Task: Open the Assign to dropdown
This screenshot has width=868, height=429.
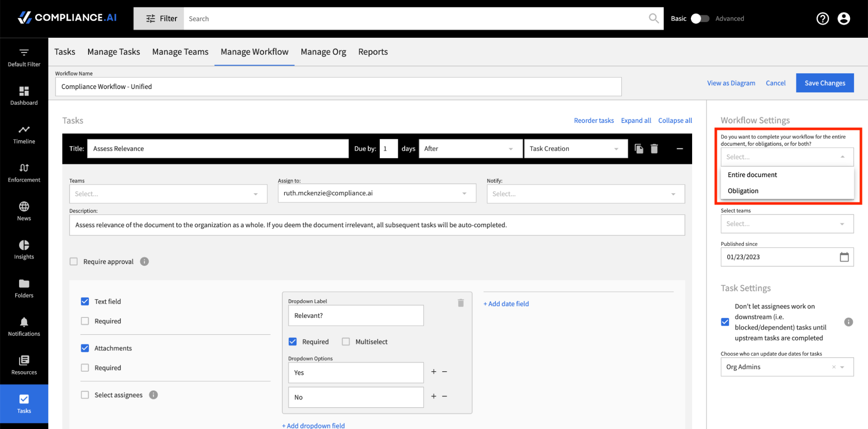Action: tap(377, 193)
